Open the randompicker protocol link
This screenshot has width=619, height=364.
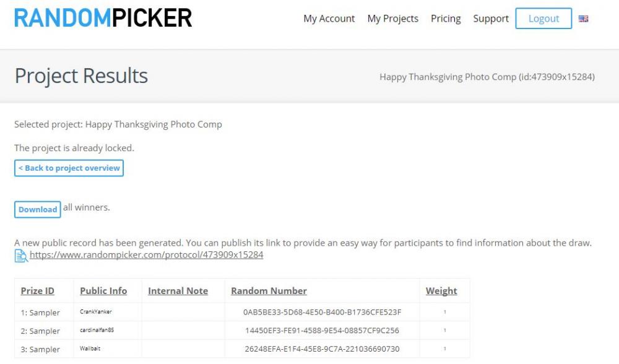tap(147, 254)
